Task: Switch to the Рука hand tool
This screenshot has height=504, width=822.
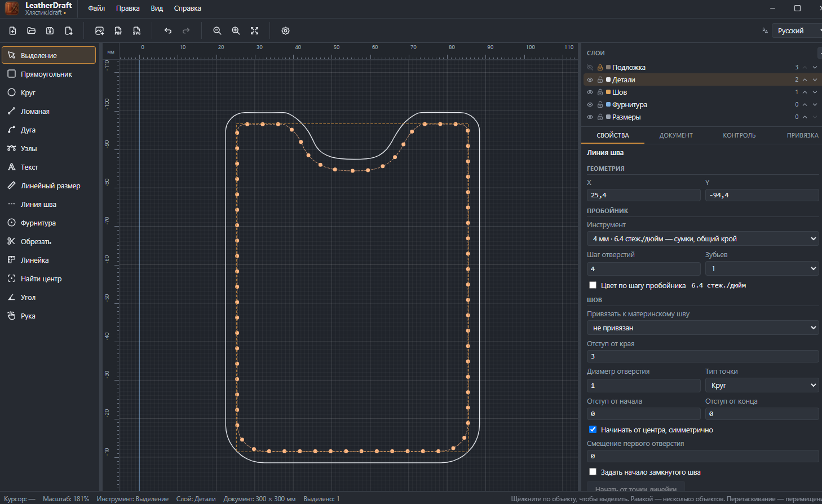Action: (49, 316)
